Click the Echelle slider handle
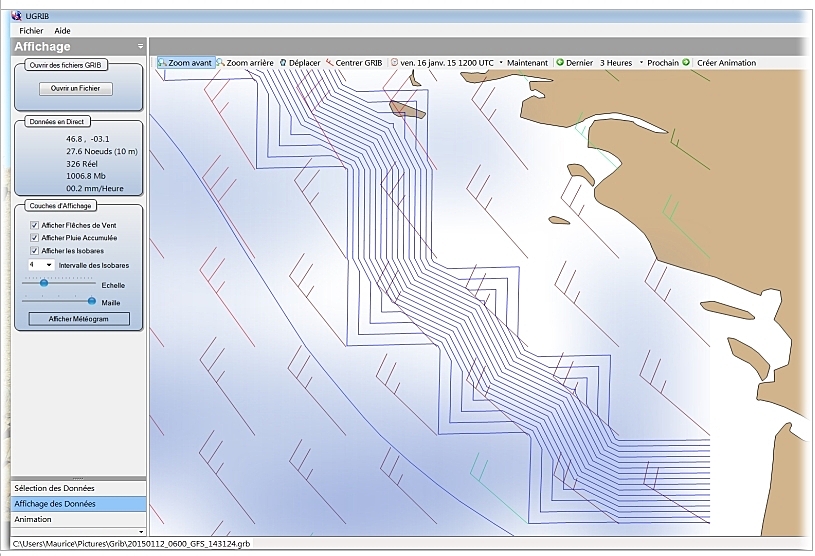The image size is (815, 556). pyautogui.click(x=44, y=283)
